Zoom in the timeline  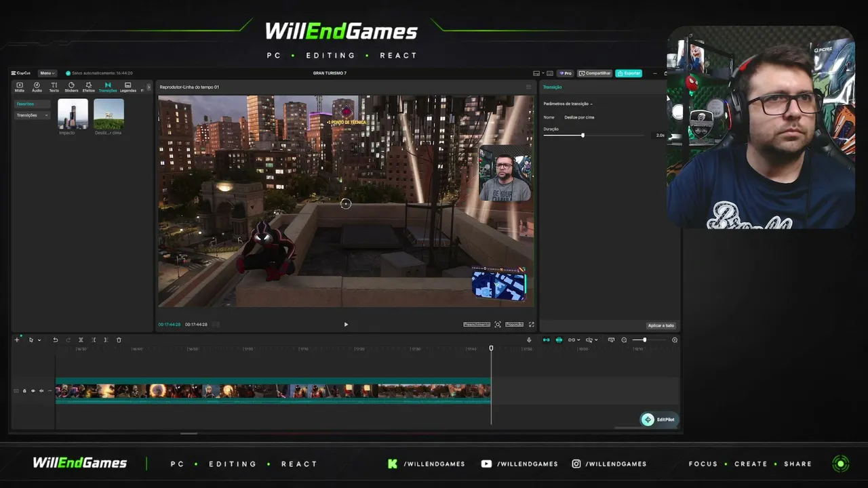[675, 340]
